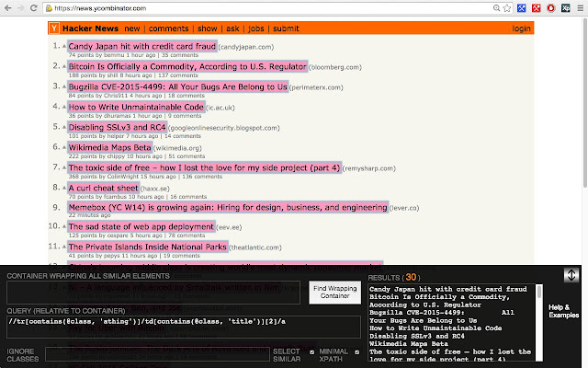Click the browser forward arrow

(x=21, y=8)
